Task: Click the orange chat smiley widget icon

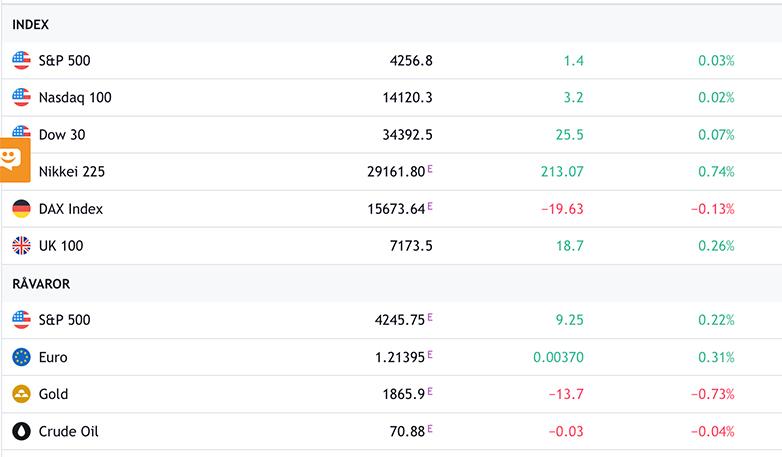Action: (x=12, y=158)
